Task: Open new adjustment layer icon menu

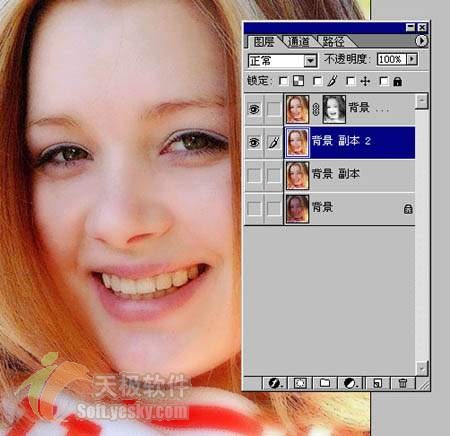Action: point(350,383)
